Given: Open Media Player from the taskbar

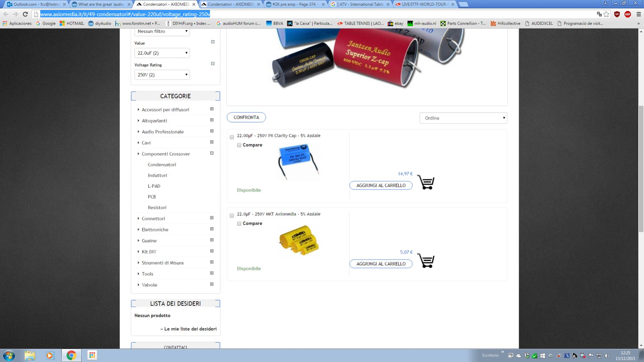Looking at the screenshot, I should point(50,355).
